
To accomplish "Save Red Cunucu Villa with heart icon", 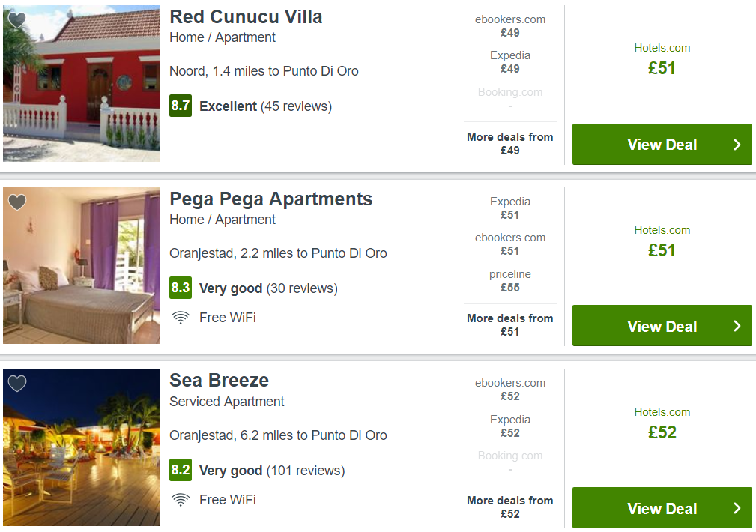I will tap(17, 19).
